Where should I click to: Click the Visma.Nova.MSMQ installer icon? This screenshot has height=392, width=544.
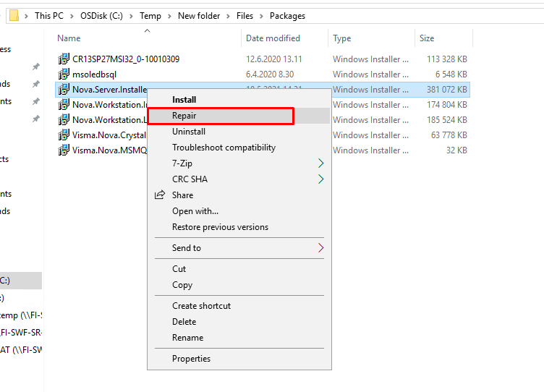pos(64,150)
